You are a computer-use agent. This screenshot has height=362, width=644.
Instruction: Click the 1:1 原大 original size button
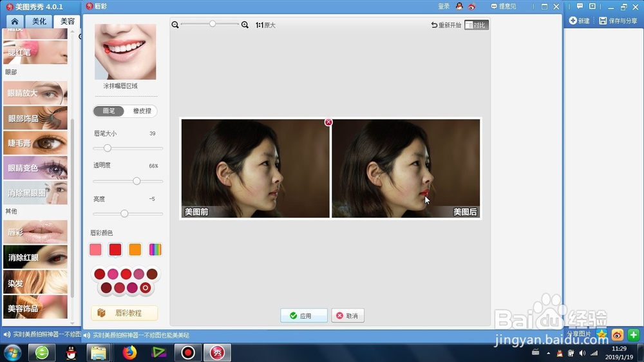tap(265, 25)
